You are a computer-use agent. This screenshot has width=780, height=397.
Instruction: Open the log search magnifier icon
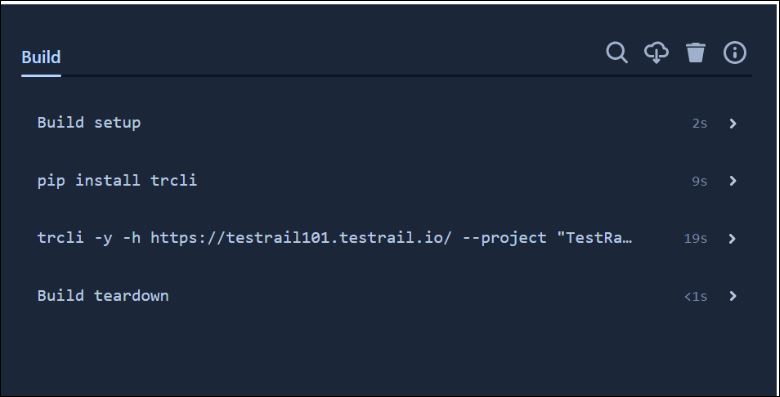(x=617, y=52)
